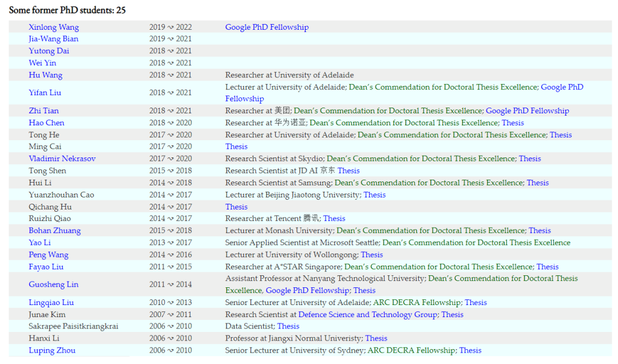
Task: Select the name Yuanzhouhan Cao
Action: pos(61,195)
